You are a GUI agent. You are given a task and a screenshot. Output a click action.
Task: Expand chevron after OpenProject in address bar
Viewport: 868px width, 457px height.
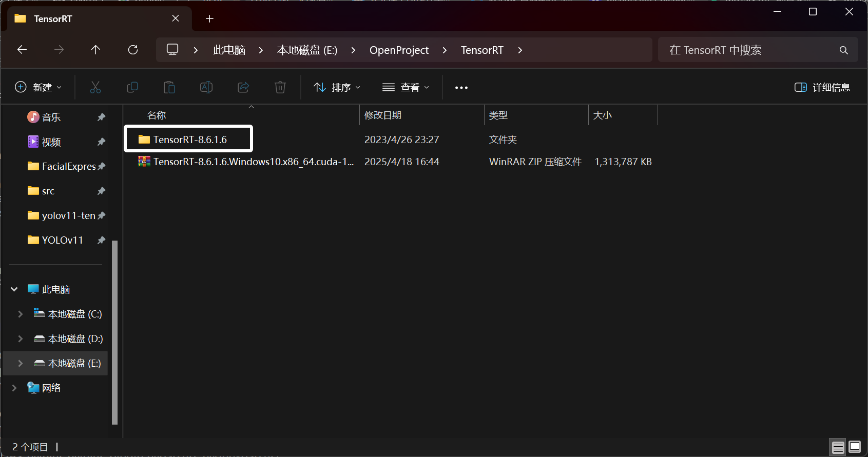(445, 50)
